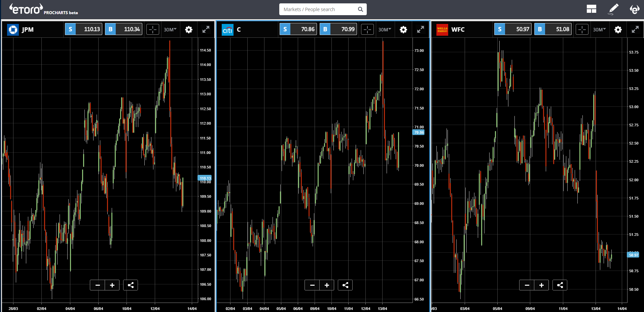Click the search magnifier icon
This screenshot has height=312, width=644.
(x=360, y=9)
